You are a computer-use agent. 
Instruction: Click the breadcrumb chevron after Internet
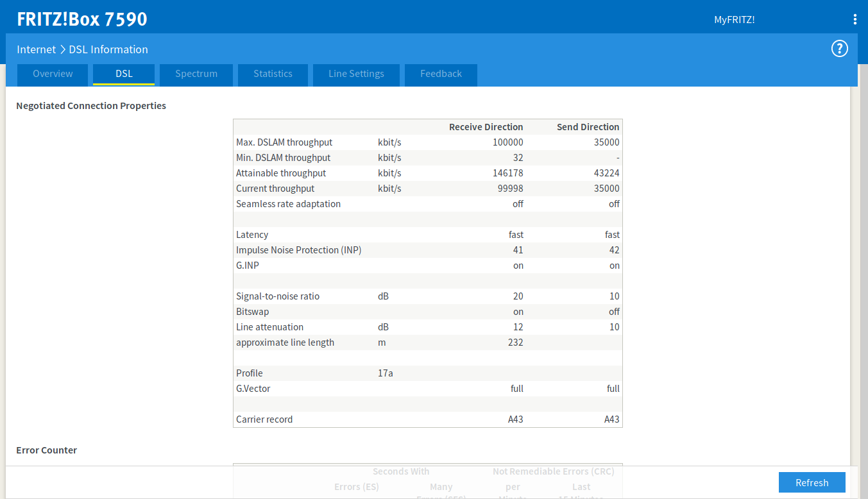pyautogui.click(x=62, y=49)
